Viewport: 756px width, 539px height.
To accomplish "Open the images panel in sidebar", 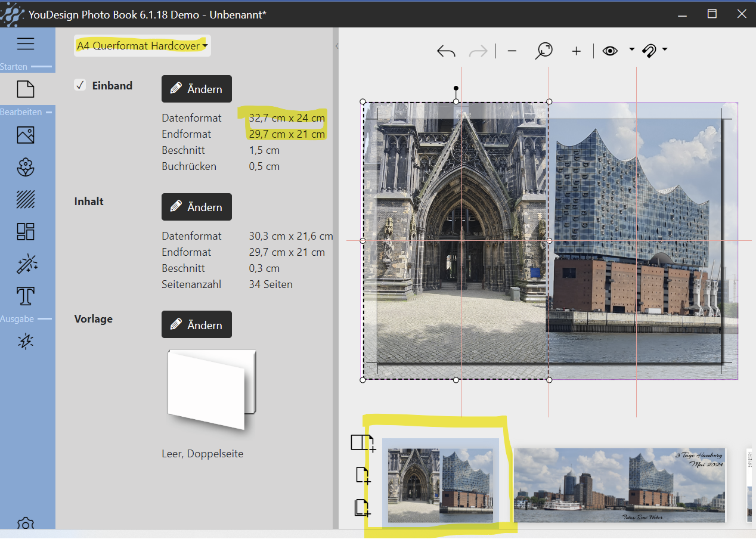I will click(x=26, y=135).
